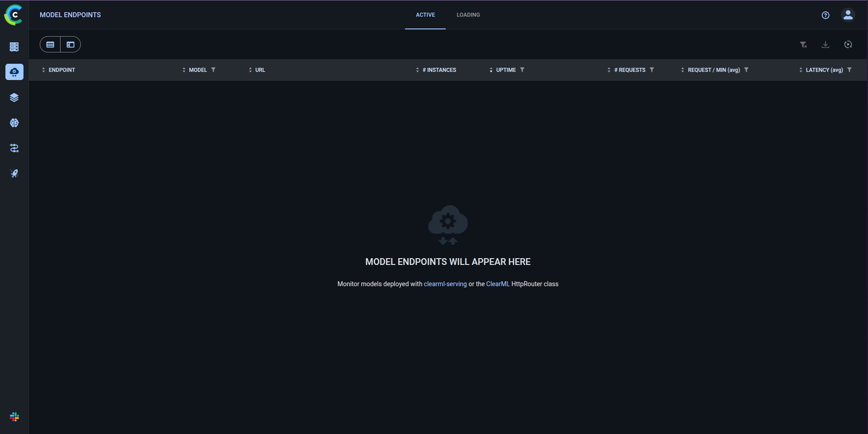
Task: Open the rocket applications sidebar icon
Action: (14, 173)
